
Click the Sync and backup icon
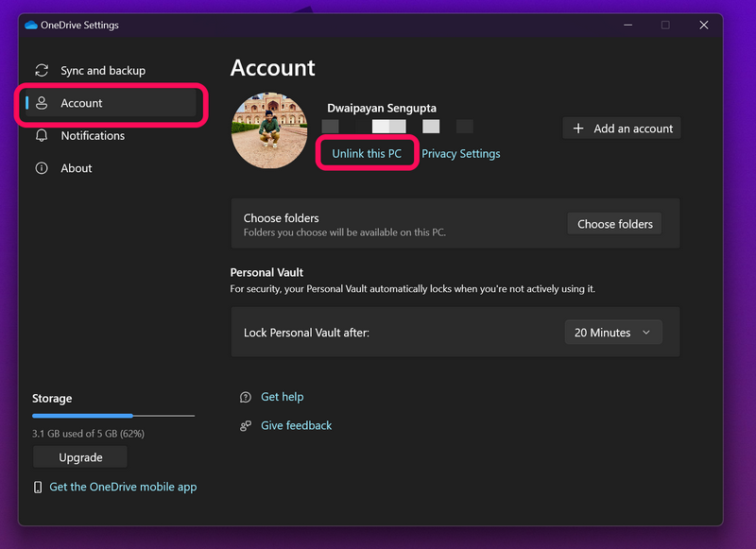point(42,71)
